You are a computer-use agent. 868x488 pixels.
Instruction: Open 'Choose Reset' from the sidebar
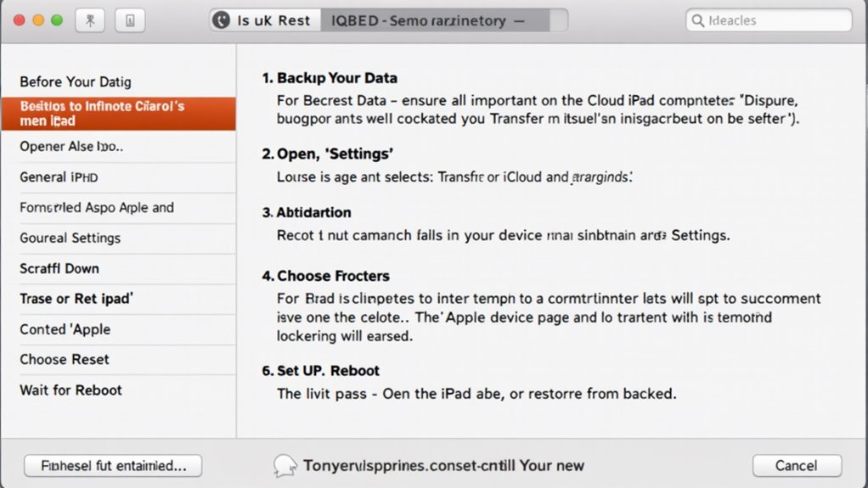point(65,359)
